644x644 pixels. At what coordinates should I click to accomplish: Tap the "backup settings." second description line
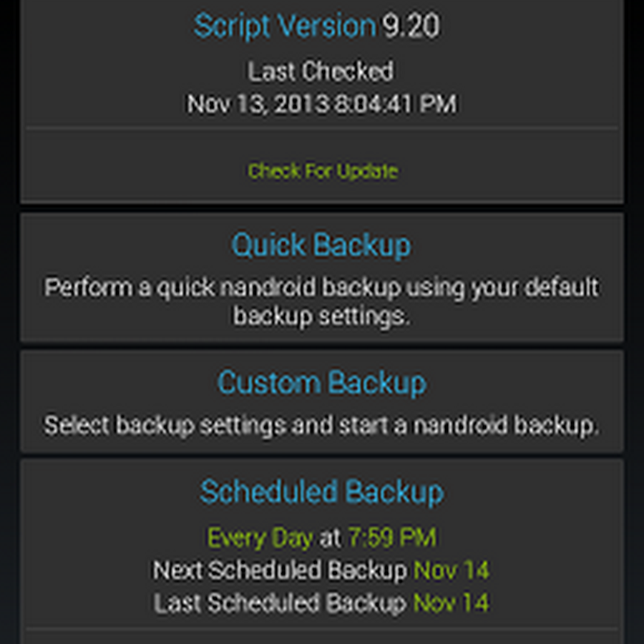(321, 317)
